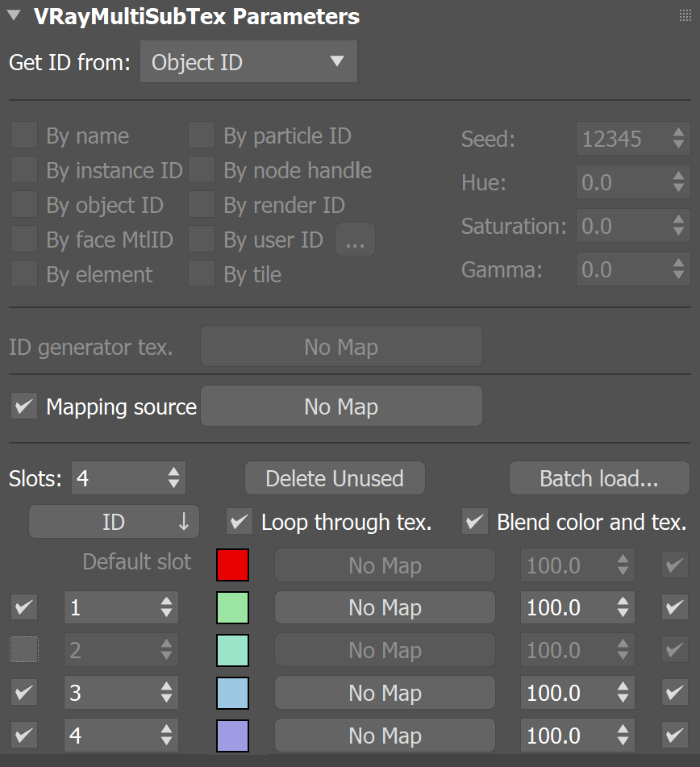This screenshot has height=767, width=700.
Task: Open the Batch load dialog
Action: tap(598, 478)
